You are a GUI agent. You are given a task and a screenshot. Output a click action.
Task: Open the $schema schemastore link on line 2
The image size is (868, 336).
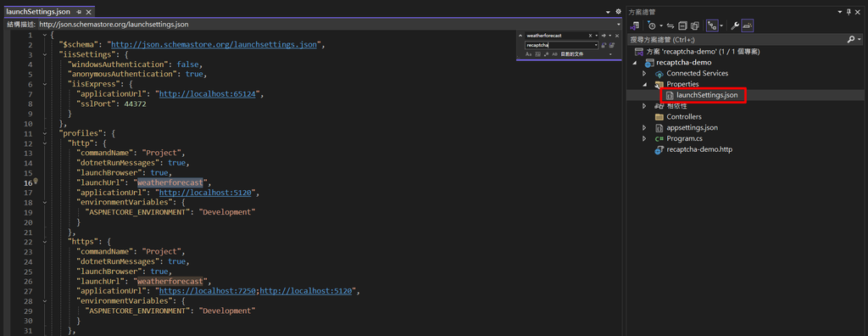click(214, 44)
